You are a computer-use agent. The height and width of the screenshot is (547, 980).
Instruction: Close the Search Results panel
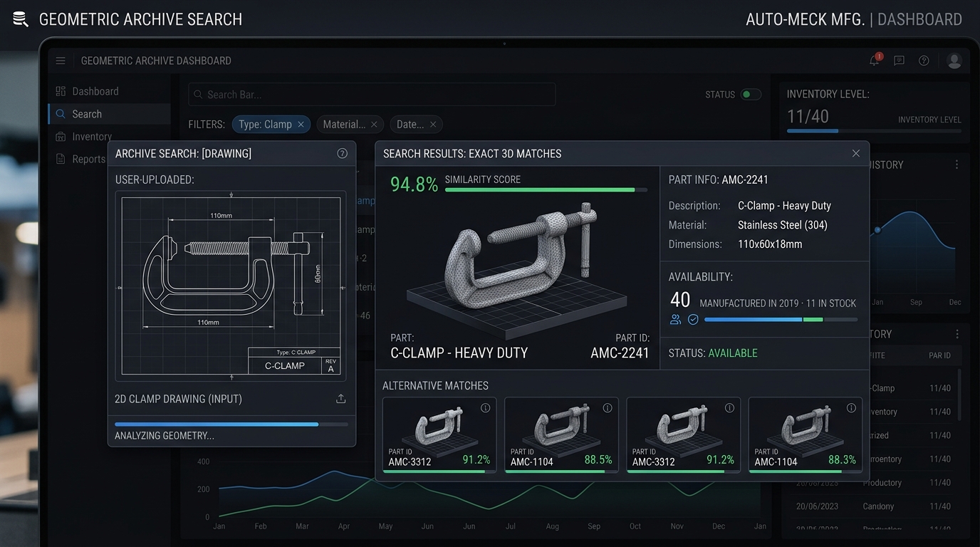point(856,153)
